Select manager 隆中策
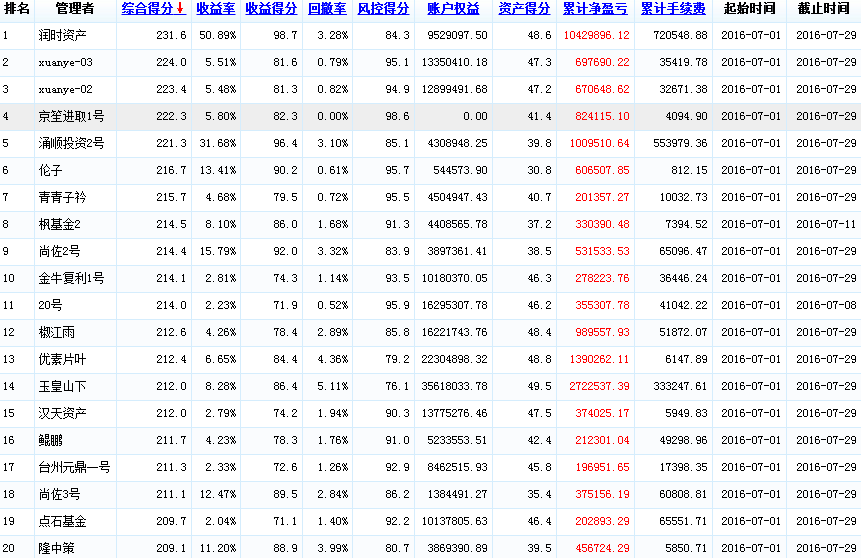 click(x=56, y=548)
